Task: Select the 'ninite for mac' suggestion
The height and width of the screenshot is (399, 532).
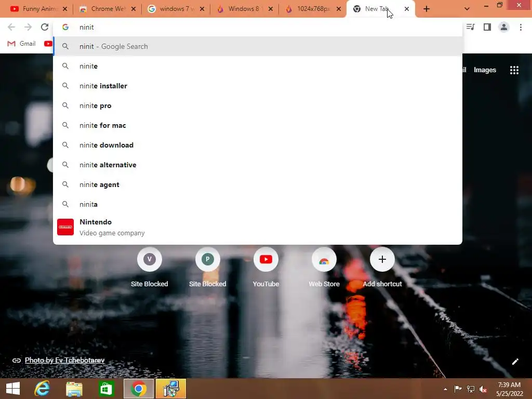Action: pos(258,125)
